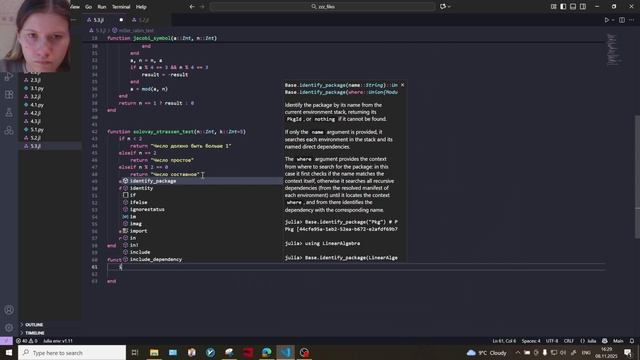Click the Split Editor icon
Screen dimensions: 640x360
[x=622, y=20]
